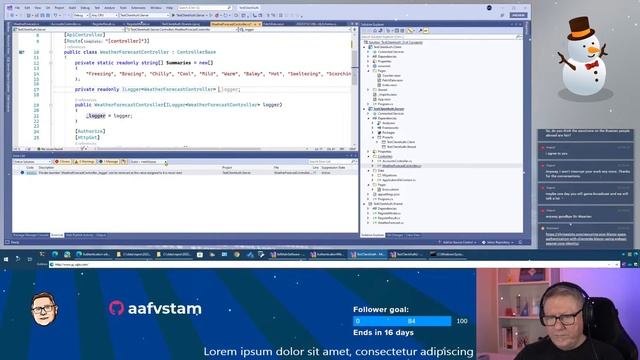Click the Summaries array declaration
This screenshot has height=360, width=640.
point(178,63)
